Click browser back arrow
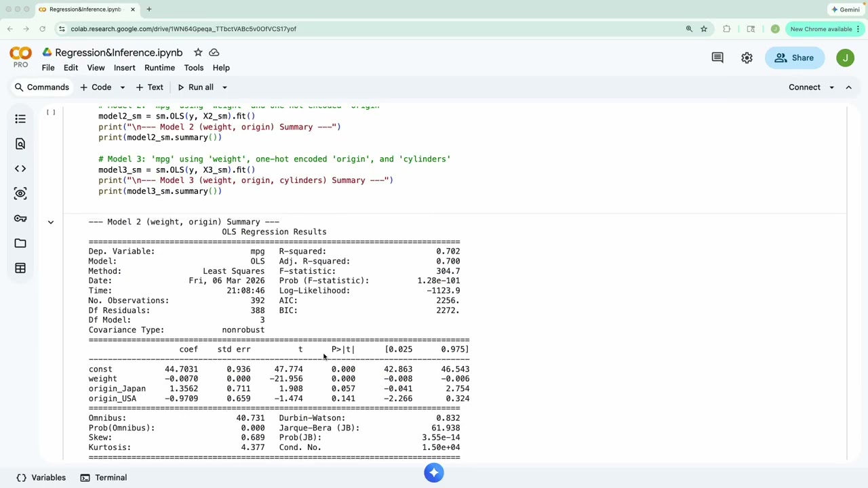Screen dimensions: 868x488 (9, 28)
